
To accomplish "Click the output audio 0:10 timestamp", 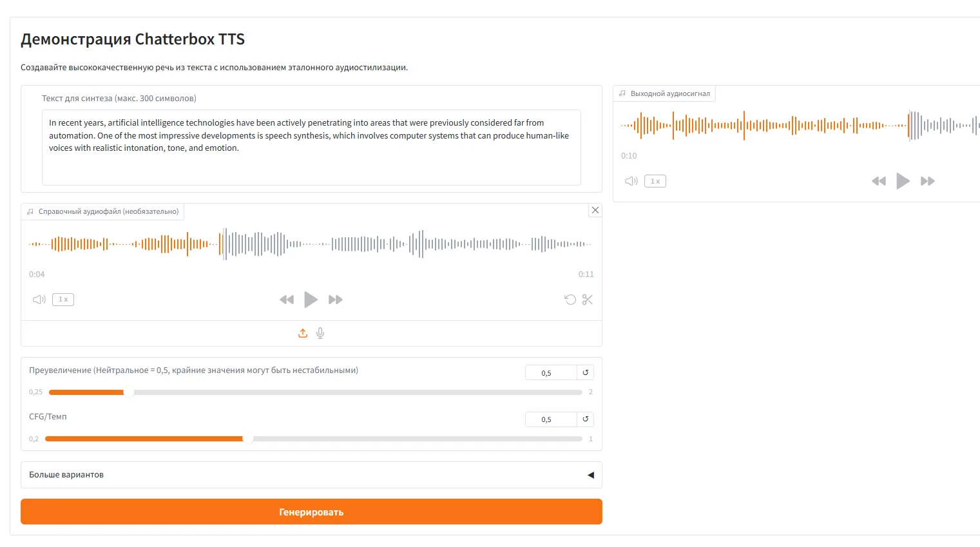I will pyautogui.click(x=629, y=156).
